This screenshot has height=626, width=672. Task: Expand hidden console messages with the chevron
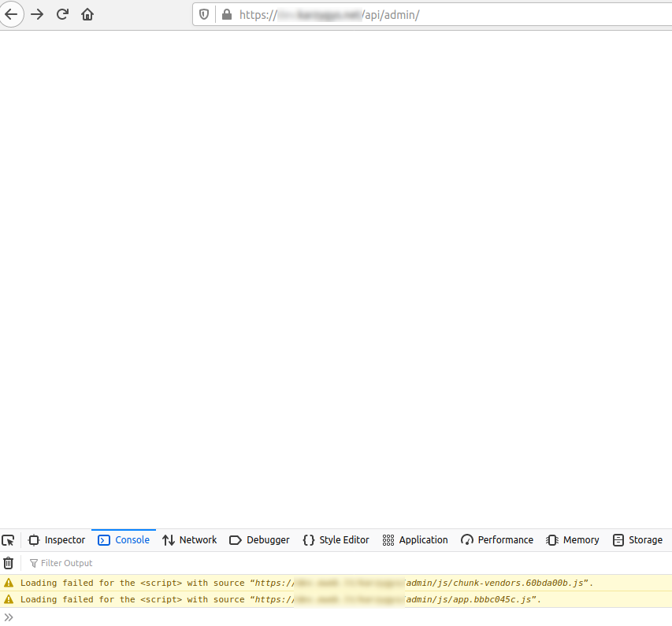click(x=9, y=617)
